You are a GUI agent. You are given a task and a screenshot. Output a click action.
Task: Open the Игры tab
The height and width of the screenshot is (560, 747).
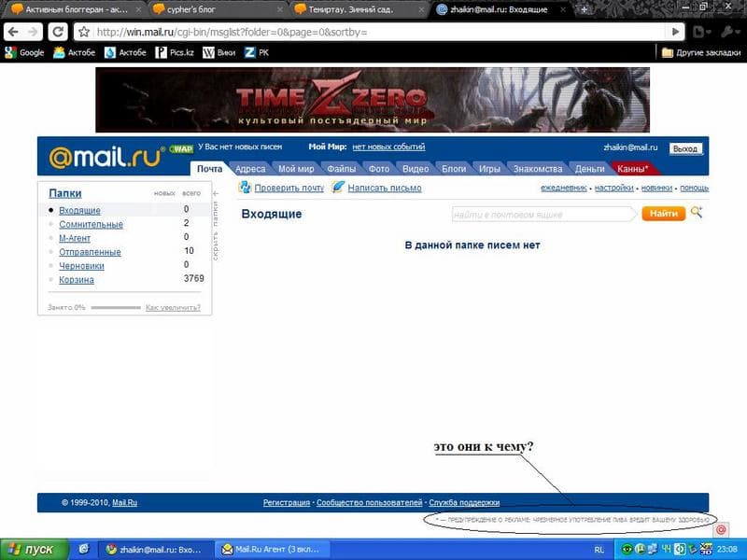pos(489,169)
